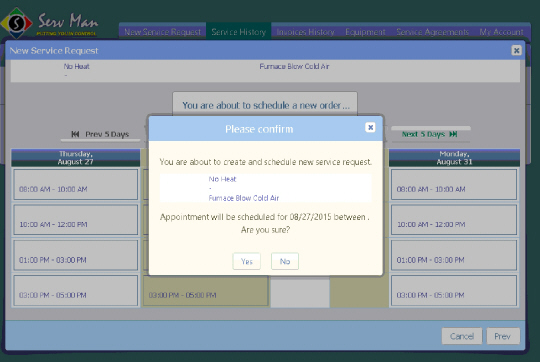The height and width of the screenshot is (362, 540).
Task: Click the Cancel button at bottom
Action: tap(462, 336)
